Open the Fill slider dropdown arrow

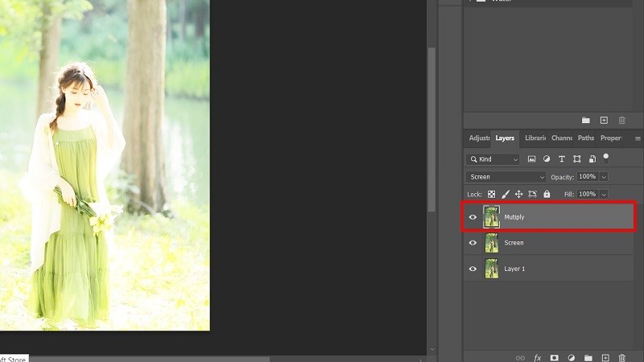click(604, 194)
